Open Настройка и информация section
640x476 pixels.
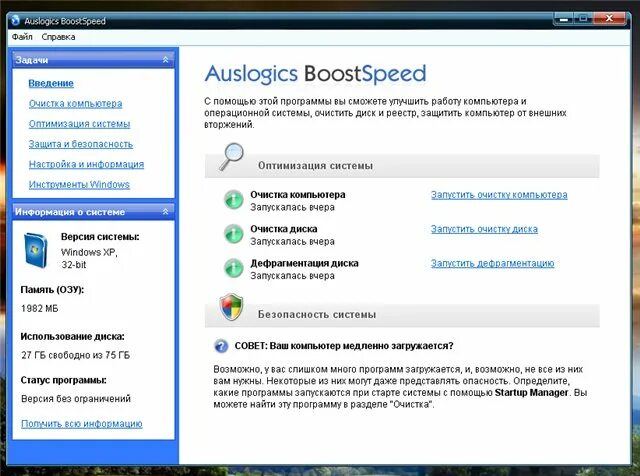tap(86, 164)
